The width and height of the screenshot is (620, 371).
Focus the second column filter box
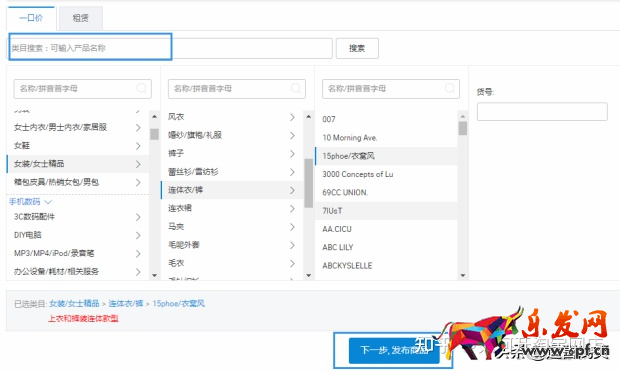(236, 89)
